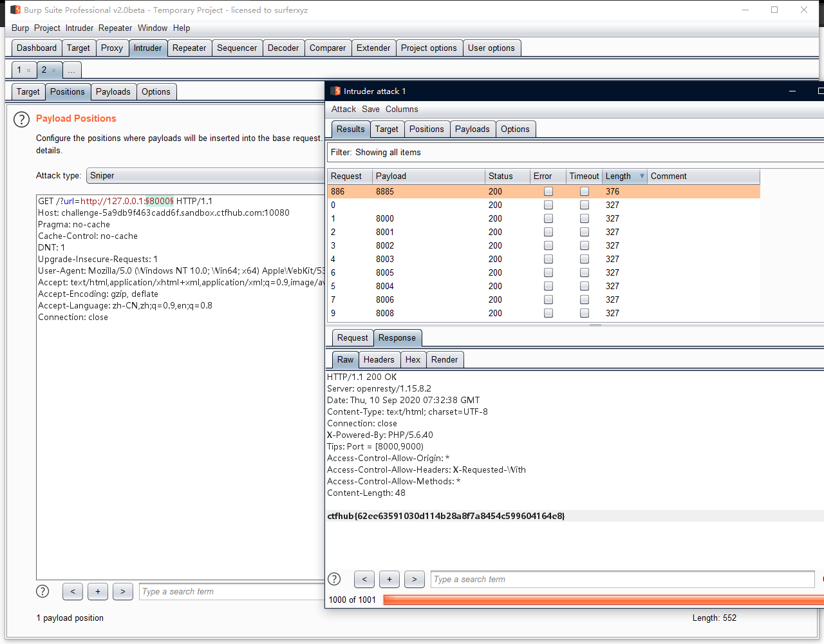Click the Status column header
Screen dimensions: 824x644
pos(507,176)
